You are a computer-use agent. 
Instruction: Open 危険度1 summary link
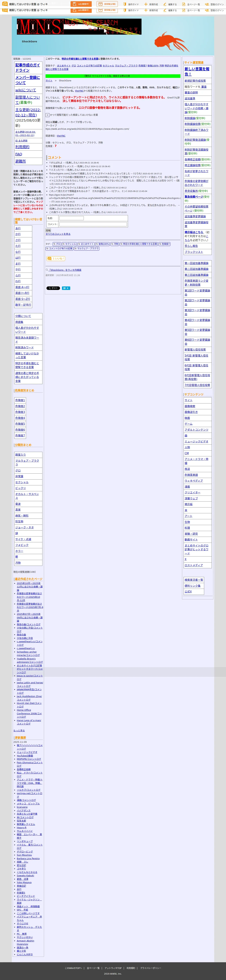pos(20,400)
